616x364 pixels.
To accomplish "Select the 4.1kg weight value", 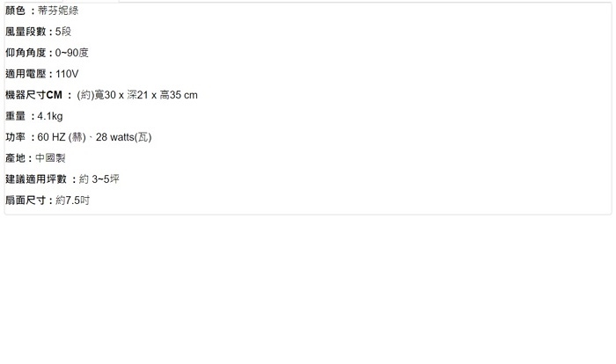I will pos(50,116).
